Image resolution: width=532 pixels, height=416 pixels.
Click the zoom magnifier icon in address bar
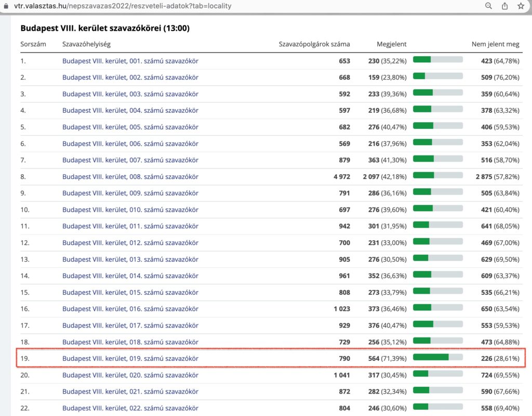coord(488,6)
